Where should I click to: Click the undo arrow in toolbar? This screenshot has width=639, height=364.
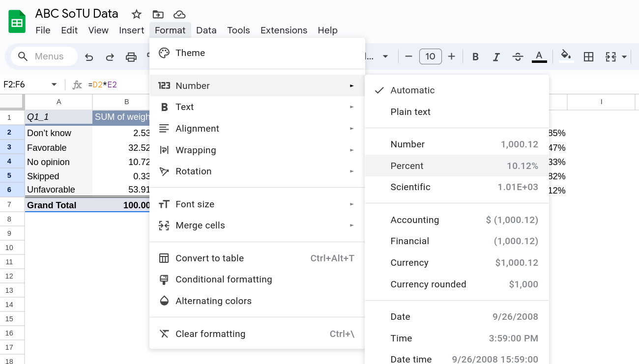pyautogui.click(x=89, y=57)
